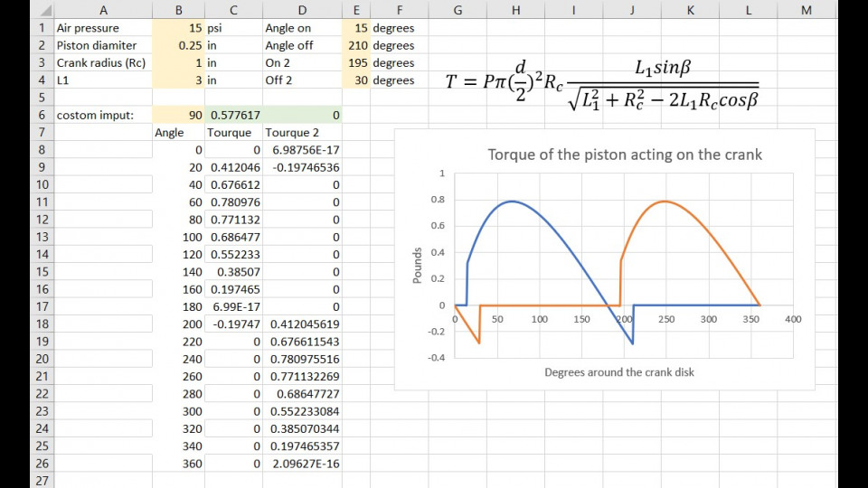
Task: Click the column M header
Action: 807,10
